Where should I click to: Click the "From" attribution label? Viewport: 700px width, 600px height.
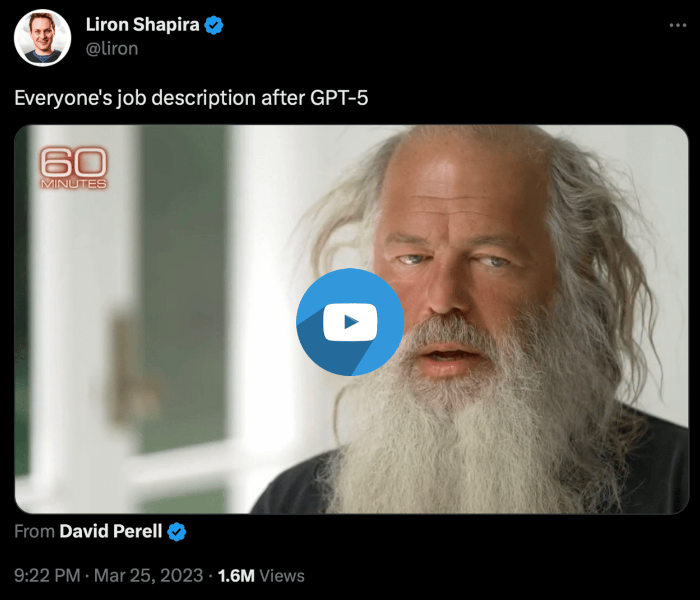pos(34,531)
